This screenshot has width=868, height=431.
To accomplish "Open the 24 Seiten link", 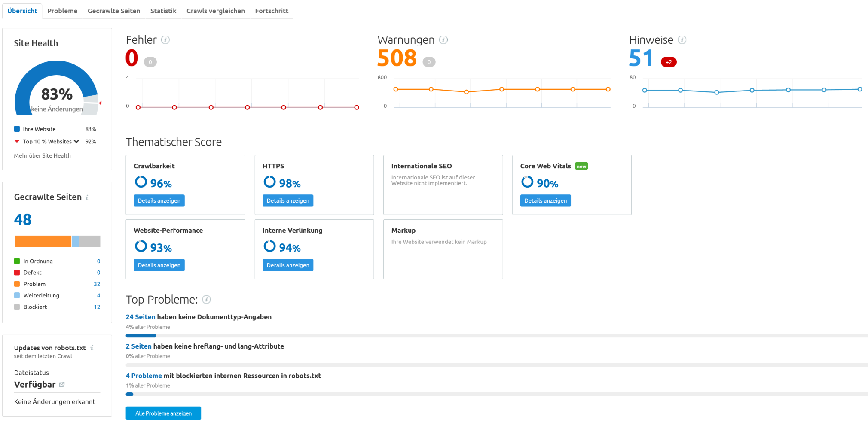I will pos(140,317).
